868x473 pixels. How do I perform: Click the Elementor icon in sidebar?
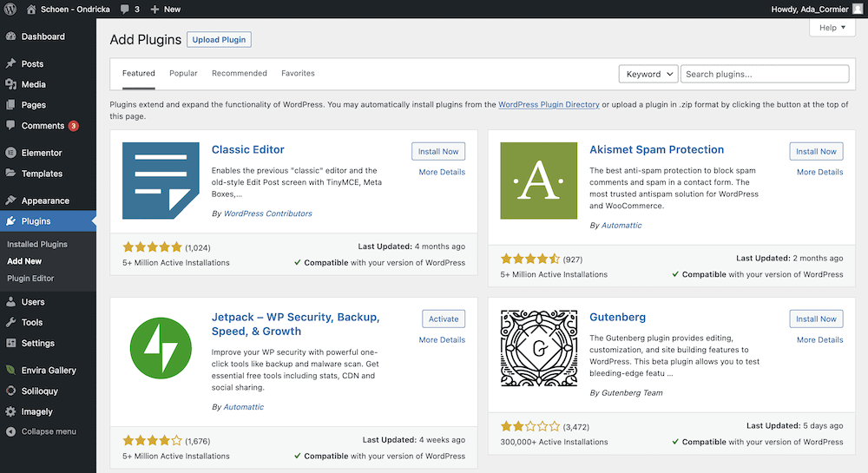click(x=10, y=153)
